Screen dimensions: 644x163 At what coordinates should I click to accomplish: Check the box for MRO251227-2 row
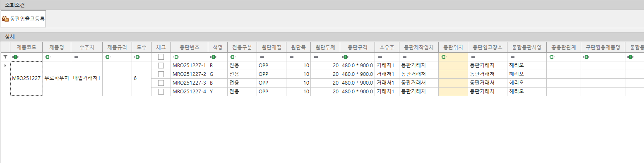click(x=161, y=74)
